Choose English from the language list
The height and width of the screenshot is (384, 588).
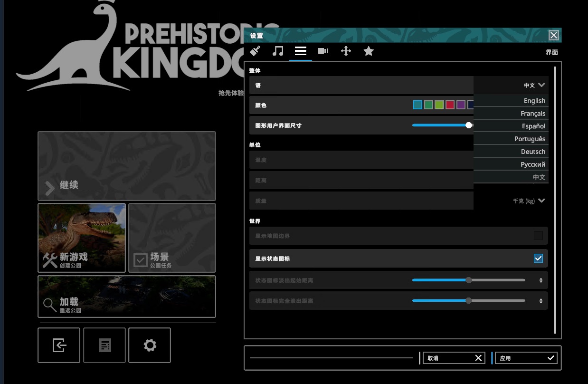(534, 101)
